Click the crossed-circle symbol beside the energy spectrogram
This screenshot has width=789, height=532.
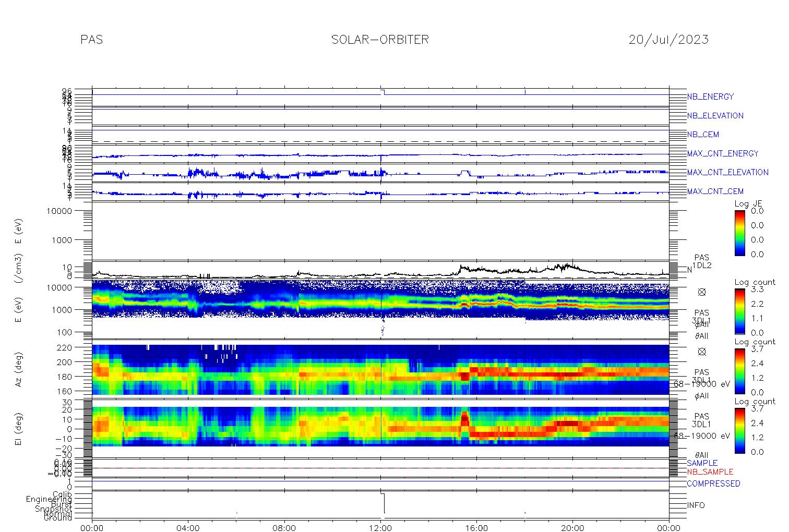[x=702, y=292]
